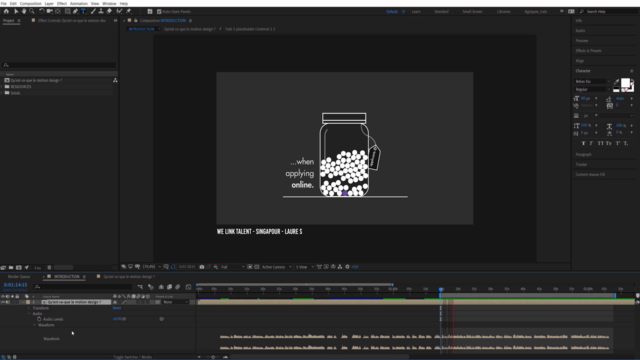
Task: Select the Brush tool
Action: tap(93, 11)
